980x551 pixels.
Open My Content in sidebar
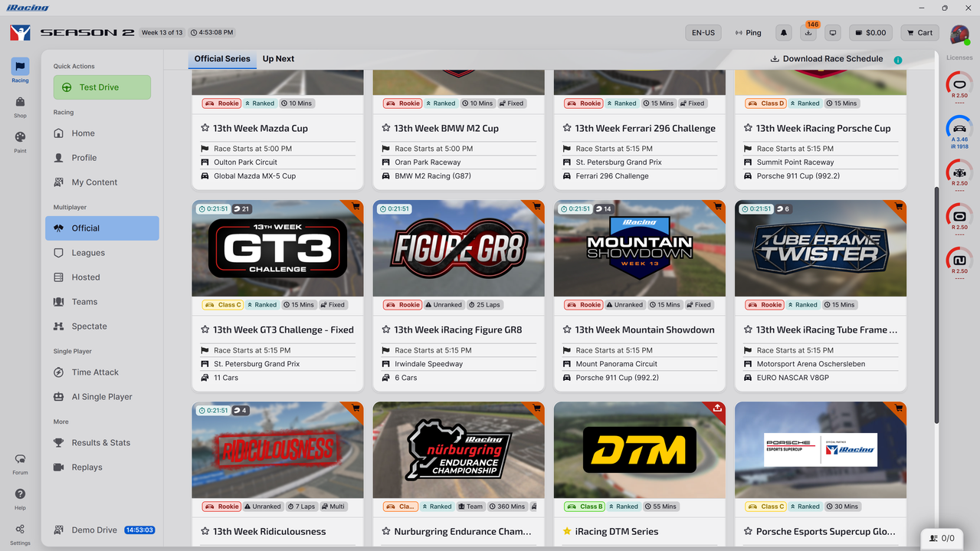[x=102, y=182]
